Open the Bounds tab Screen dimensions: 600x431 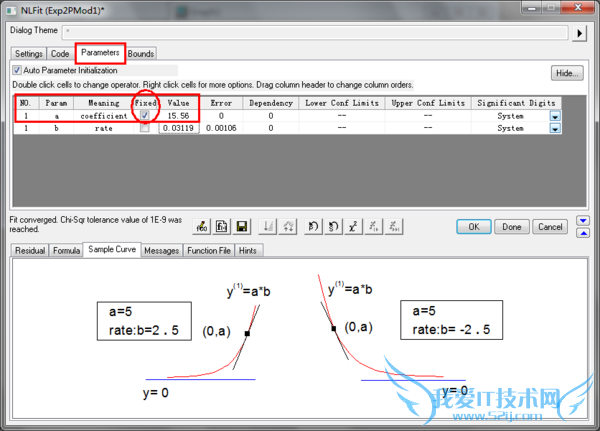click(141, 54)
